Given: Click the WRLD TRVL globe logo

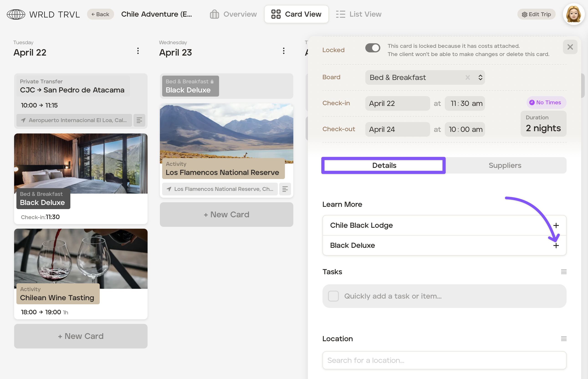Looking at the screenshot, I should tap(16, 14).
